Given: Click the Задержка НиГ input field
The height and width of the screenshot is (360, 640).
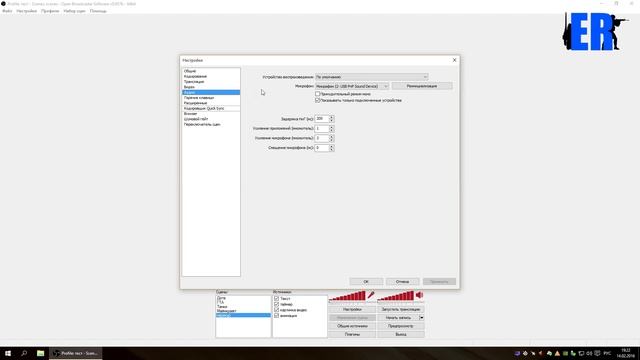Looking at the screenshot, I should tap(322, 119).
